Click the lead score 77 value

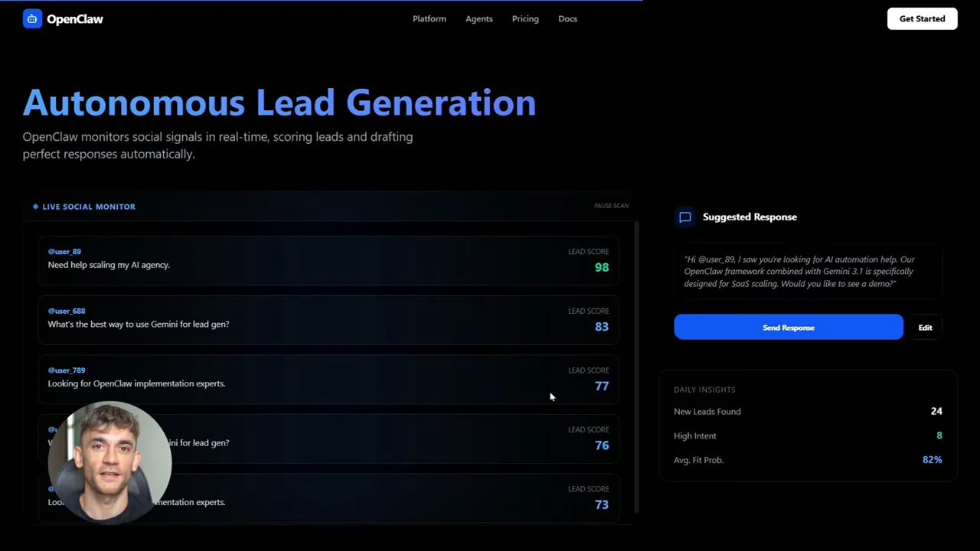[x=602, y=386]
